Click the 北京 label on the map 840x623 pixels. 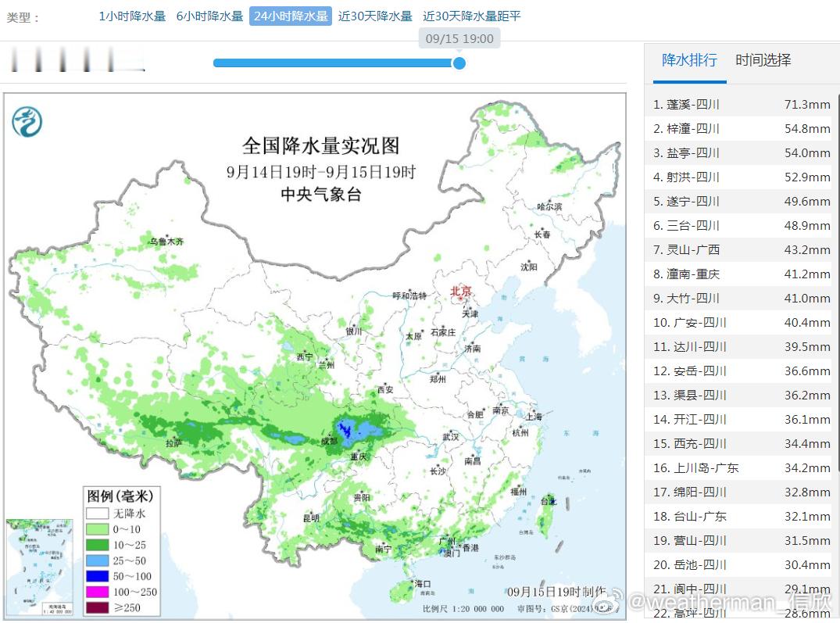coord(461,291)
